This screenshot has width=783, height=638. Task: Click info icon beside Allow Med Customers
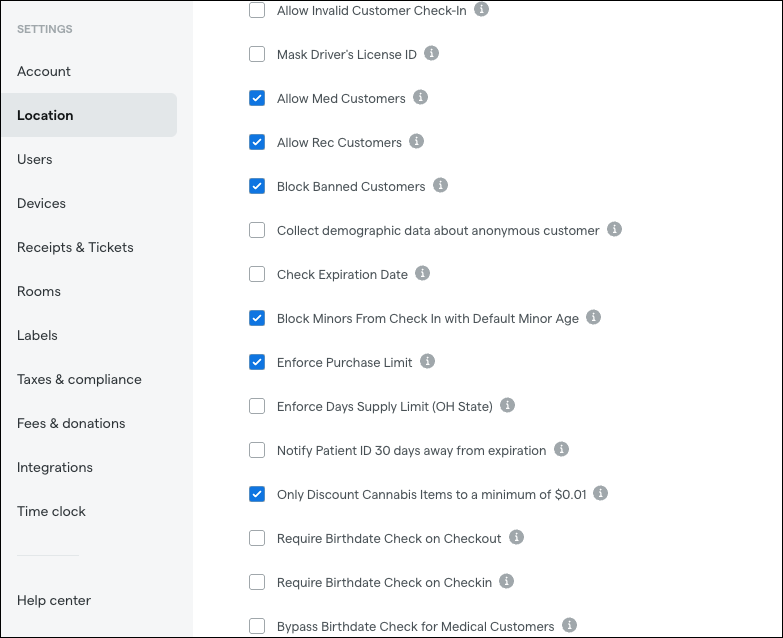point(420,97)
